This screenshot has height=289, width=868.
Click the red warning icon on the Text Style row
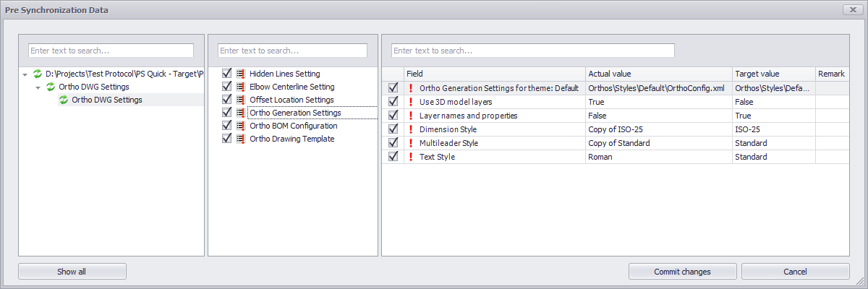point(411,157)
